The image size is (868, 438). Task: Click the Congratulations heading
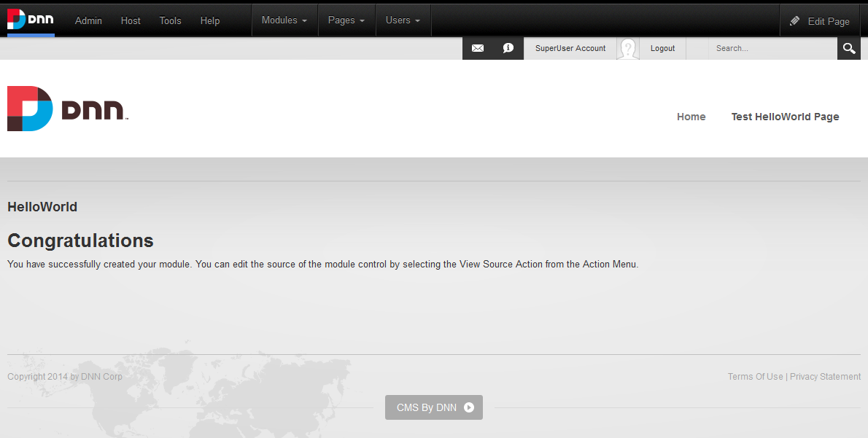point(80,240)
